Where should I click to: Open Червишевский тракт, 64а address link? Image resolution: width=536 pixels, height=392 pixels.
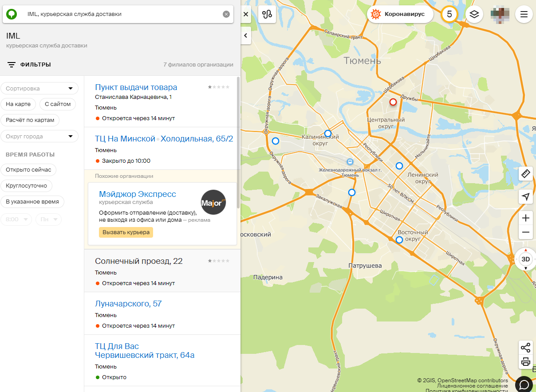pyautogui.click(x=145, y=355)
